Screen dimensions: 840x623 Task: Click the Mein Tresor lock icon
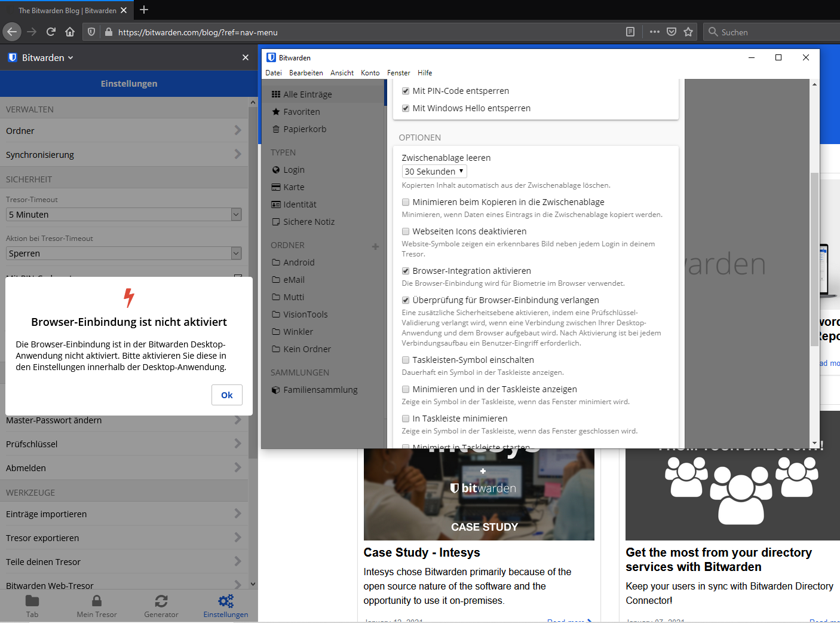pos(96,601)
